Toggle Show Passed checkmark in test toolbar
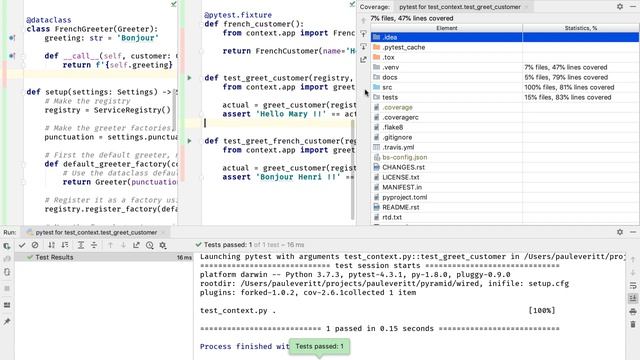Screen dimensions: 640x360 (22, 245)
